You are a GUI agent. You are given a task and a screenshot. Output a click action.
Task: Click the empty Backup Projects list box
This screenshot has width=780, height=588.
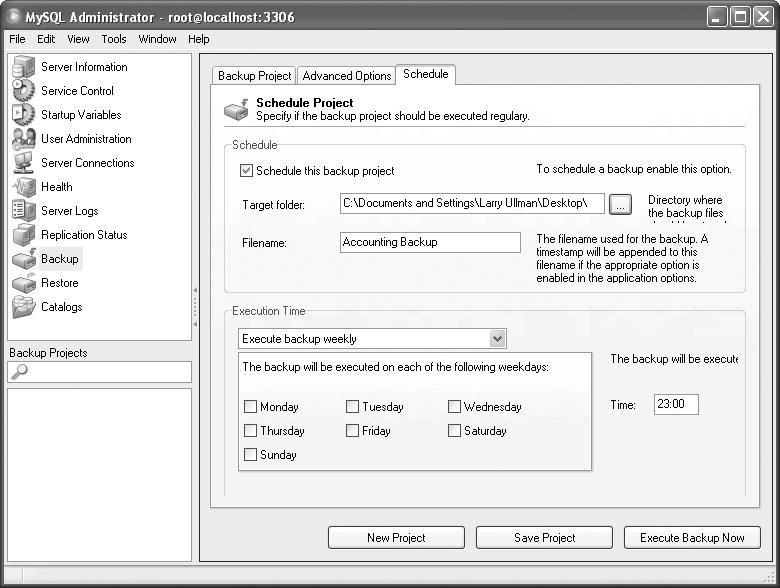(x=99, y=475)
